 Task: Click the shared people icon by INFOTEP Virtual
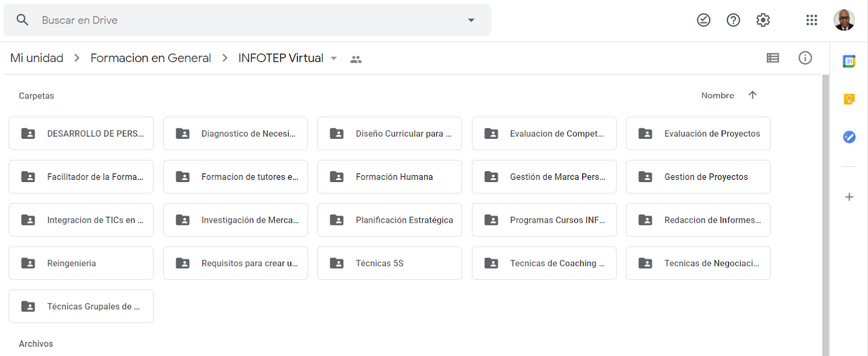(356, 60)
